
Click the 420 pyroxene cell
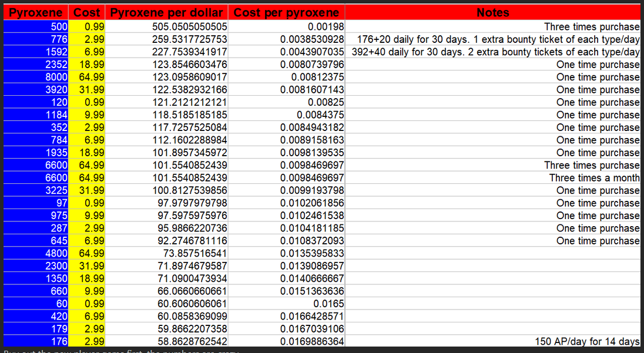[36, 316]
